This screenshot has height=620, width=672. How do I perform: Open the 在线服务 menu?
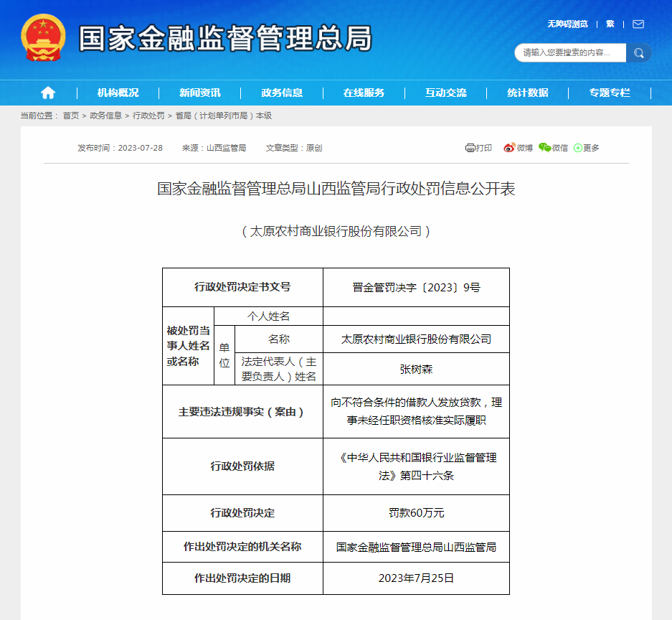(x=364, y=93)
